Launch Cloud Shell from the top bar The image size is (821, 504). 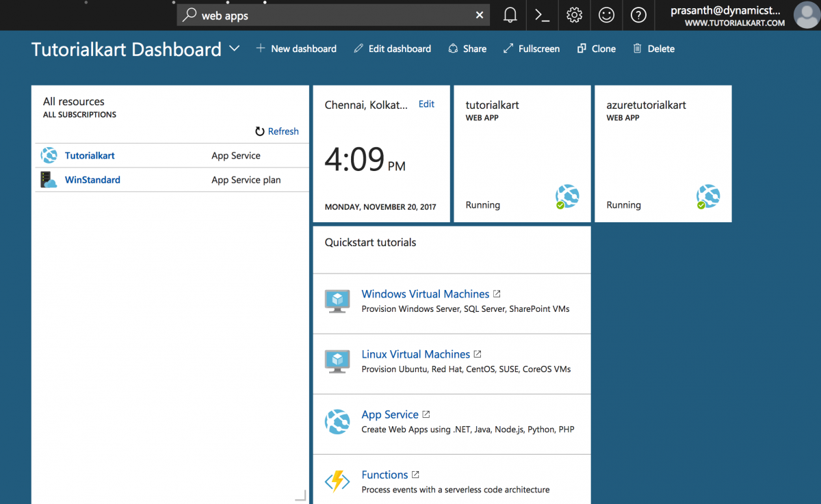click(x=543, y=15)
